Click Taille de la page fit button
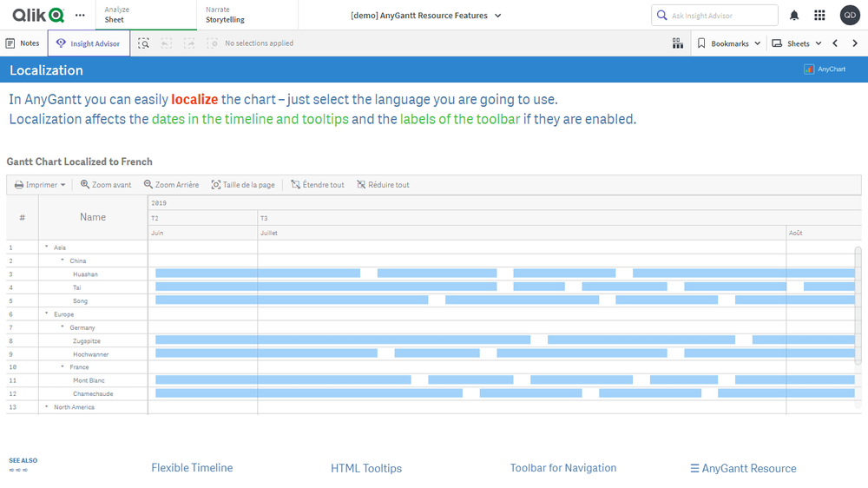The image size is (868, 488). point(243,185)
